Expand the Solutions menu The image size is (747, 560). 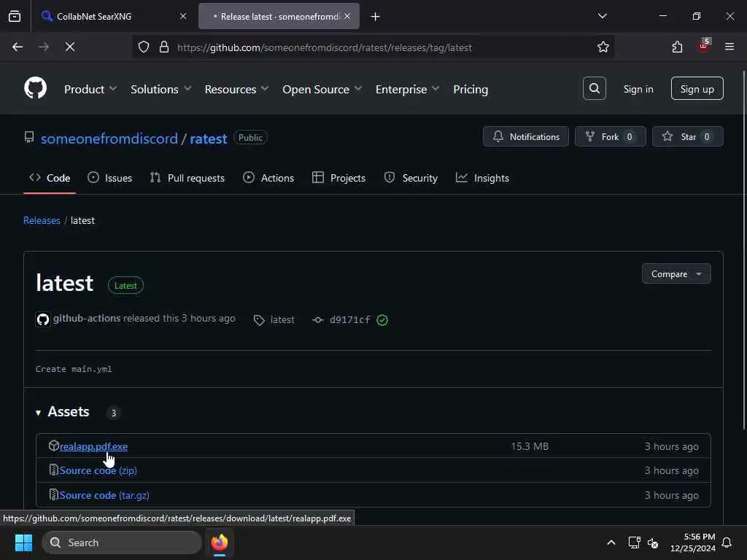161,89
